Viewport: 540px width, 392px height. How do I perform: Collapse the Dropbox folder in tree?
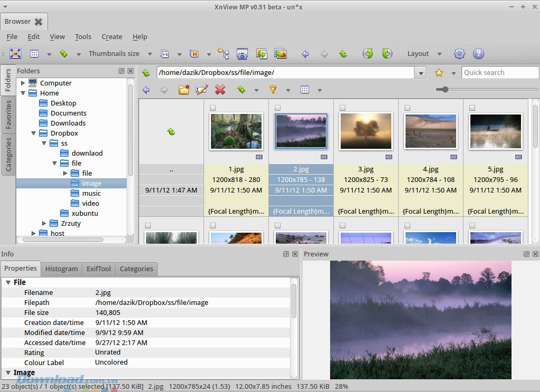[x=34, y=133]
